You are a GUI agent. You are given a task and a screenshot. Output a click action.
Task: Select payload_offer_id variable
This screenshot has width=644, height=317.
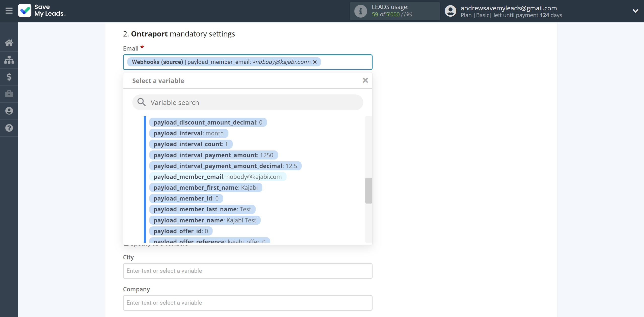[181, 231]
